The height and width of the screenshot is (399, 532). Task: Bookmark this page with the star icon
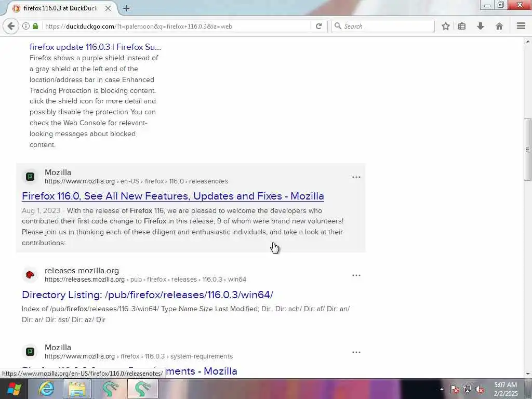point(446,26)
